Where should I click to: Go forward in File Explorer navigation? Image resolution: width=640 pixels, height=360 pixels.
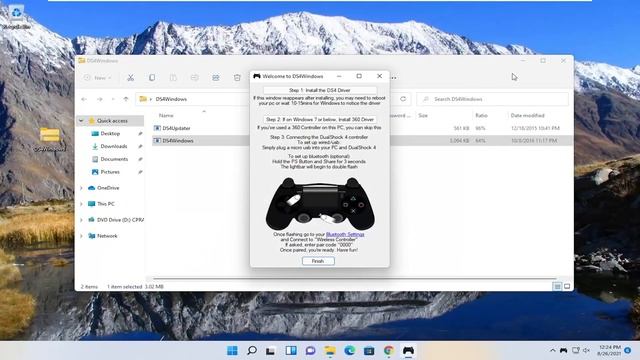[100, 99]
